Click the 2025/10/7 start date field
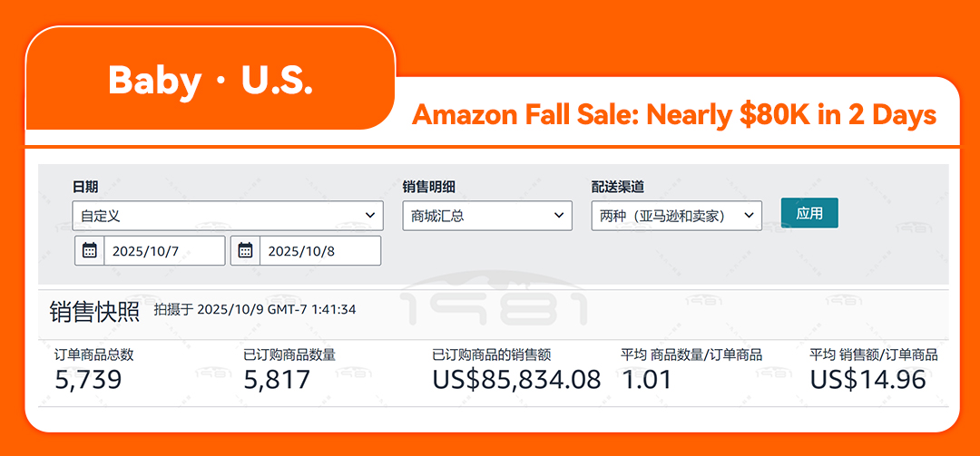 (x=163, y=251)
